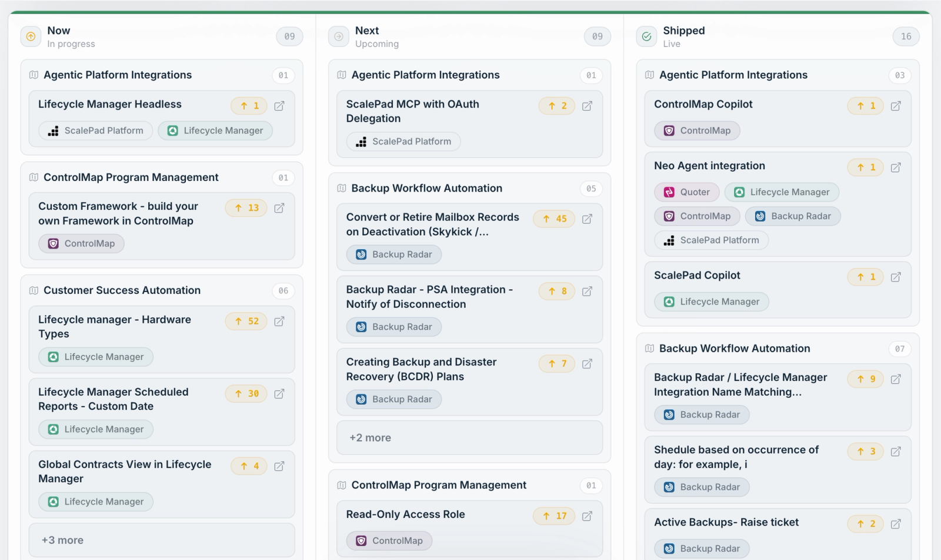Click the 07 badge for Backup Workflow Automation
This screenshot has height=560, width=941.
click(x=900, y=349)
